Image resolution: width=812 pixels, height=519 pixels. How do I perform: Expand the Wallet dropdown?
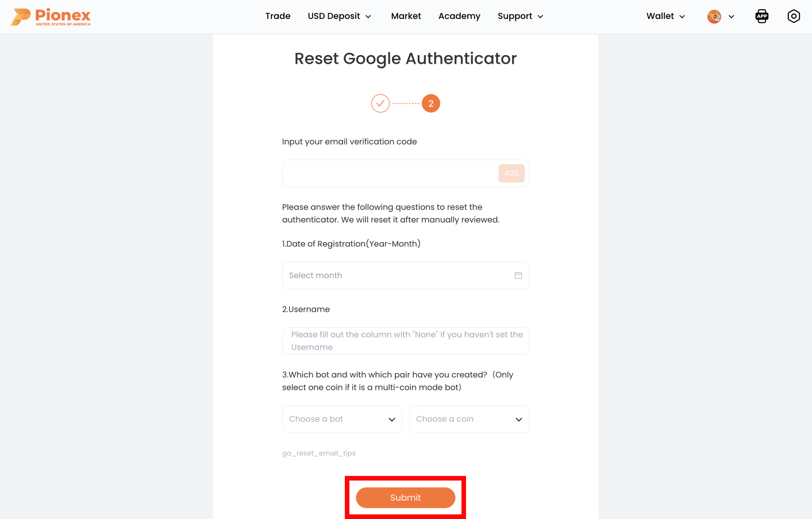coord(665,16)
